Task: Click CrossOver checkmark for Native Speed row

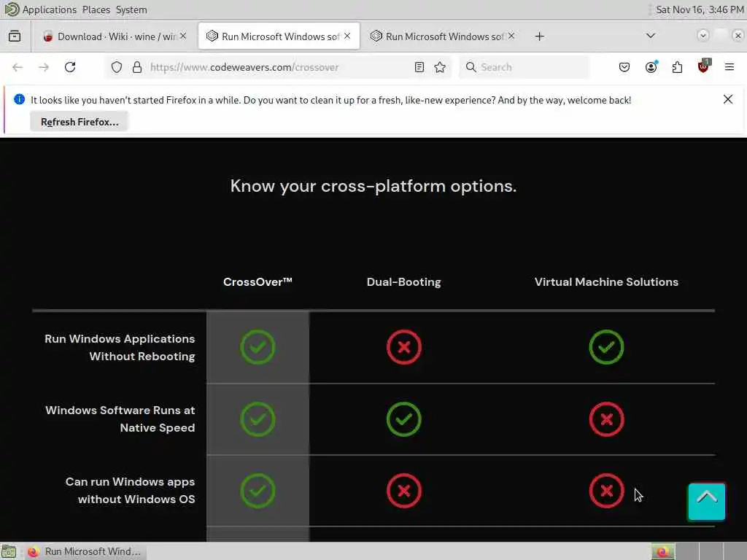Action: coord(258,419)
